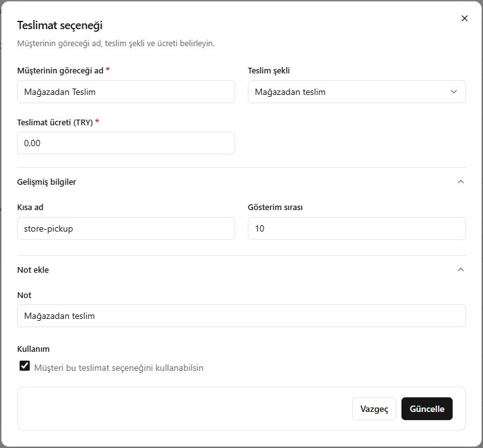Click the Gösterim sırası label
Image resolution: width=483 pixels, height=448 pixels.
click(x=275, y=207)
